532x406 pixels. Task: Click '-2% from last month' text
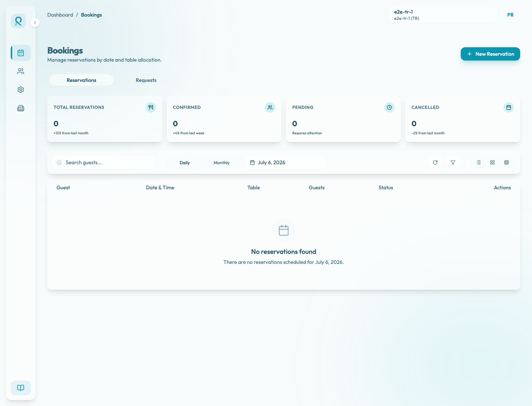coord(428,133)
